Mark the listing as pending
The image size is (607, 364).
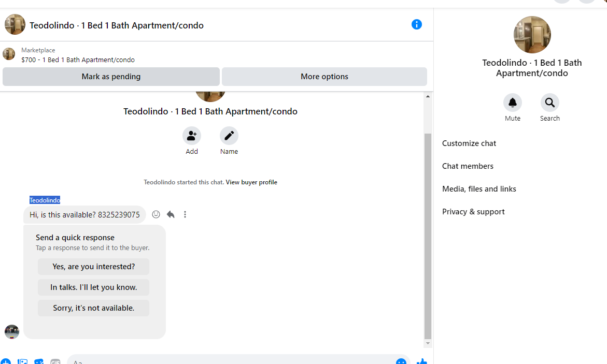click(x=111, y=77)
